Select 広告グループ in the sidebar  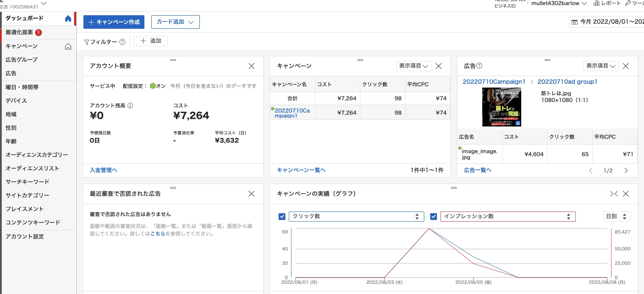[22, 60]
